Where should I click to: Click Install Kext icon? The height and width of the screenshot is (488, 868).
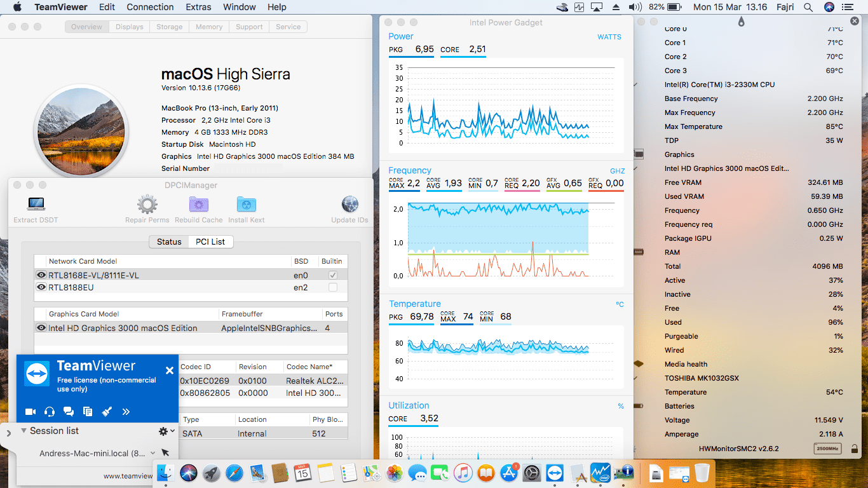[247, 205]
